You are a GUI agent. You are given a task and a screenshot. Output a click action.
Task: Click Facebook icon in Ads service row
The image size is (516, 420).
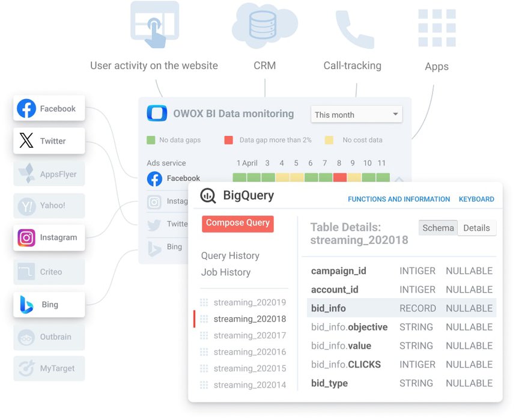(x=154, y=178)
